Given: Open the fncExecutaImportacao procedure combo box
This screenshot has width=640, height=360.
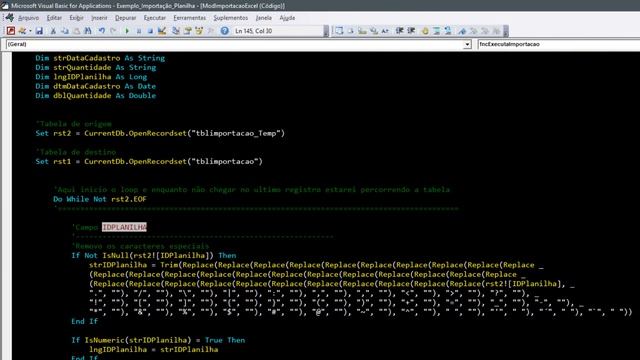Looking at the screenshot, I should tap(559, 44).
